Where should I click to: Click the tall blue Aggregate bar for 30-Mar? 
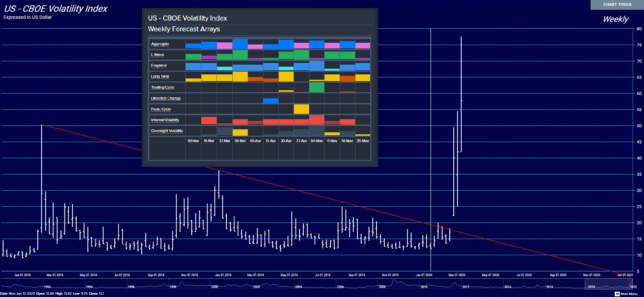(240, 44)
